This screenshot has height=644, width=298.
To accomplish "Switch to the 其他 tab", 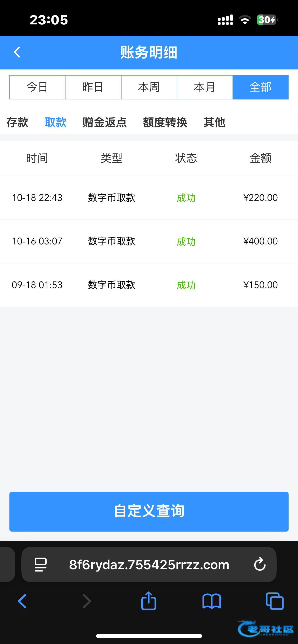I will pyautogui.click(x=214, y=122).
